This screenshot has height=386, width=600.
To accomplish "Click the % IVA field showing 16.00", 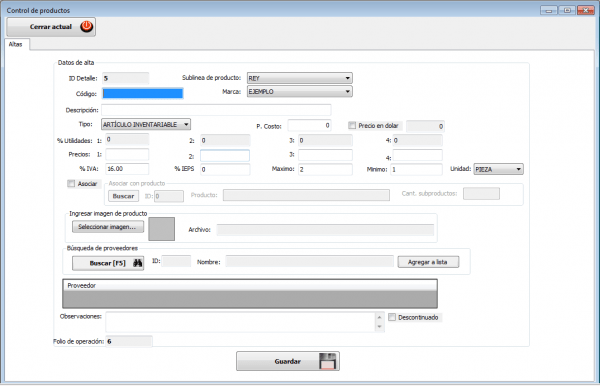I will (x=127, y=169).
